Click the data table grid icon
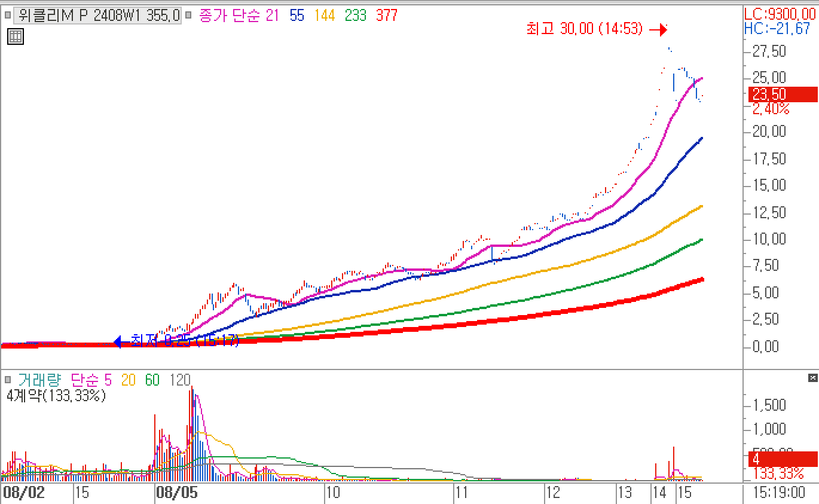The image size is (819, 504). point(16,36)
